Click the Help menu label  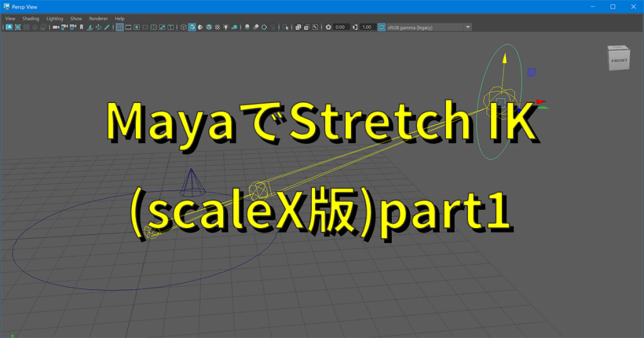tap(119, 19)
